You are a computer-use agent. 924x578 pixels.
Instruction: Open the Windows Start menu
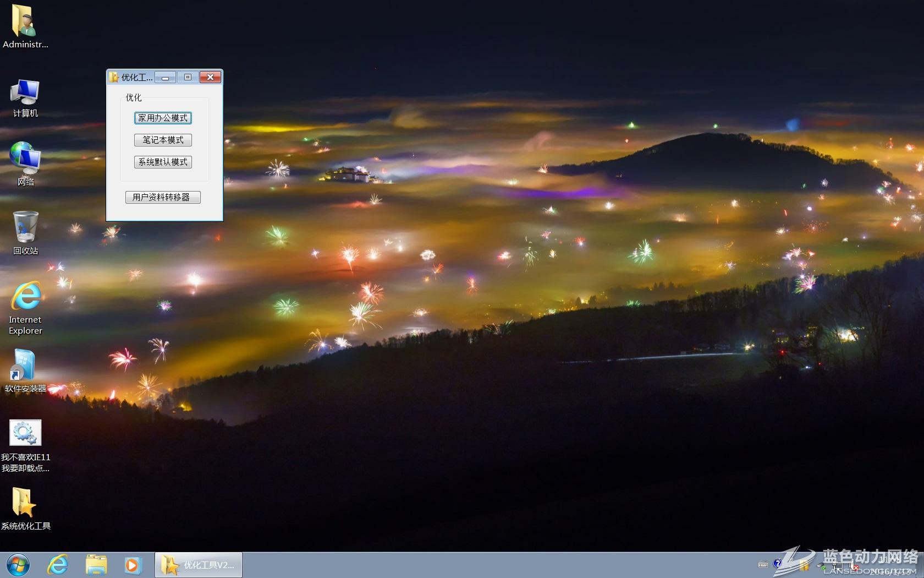[16, 565]
